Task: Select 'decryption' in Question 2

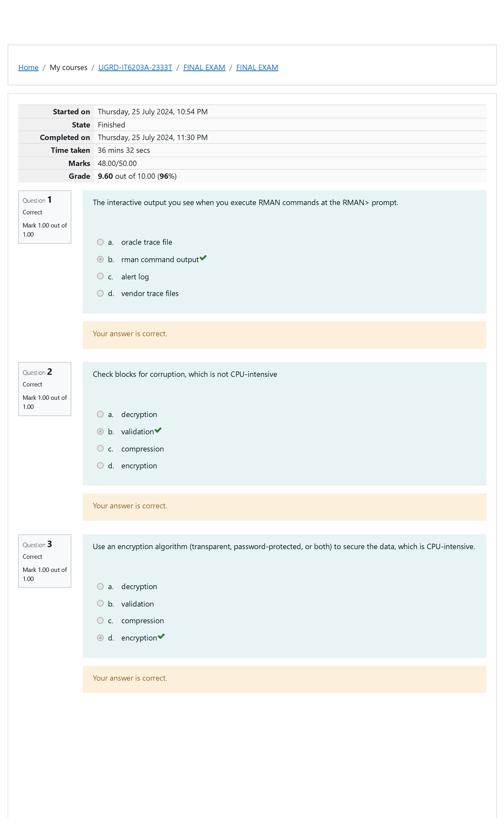Action: click(x=100, y=414)
